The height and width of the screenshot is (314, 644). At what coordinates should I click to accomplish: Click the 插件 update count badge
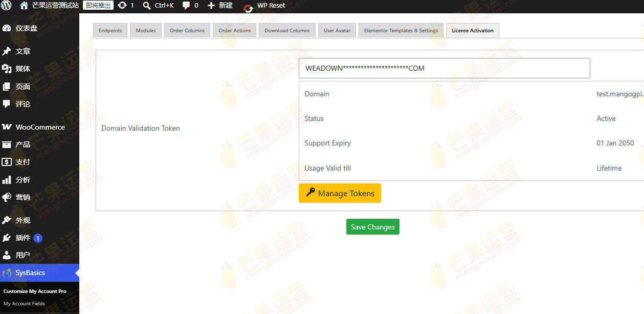click(x=38, y=238)
